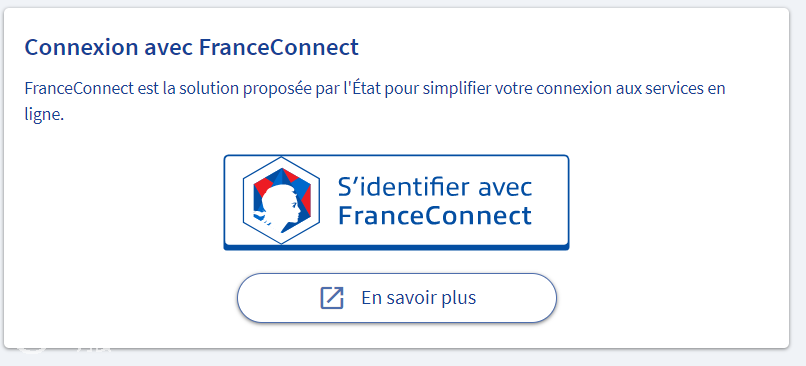The height and width of the screenshot is (366, 806).
Task: Click the external link arrow icon
Action: pos(332,298)
